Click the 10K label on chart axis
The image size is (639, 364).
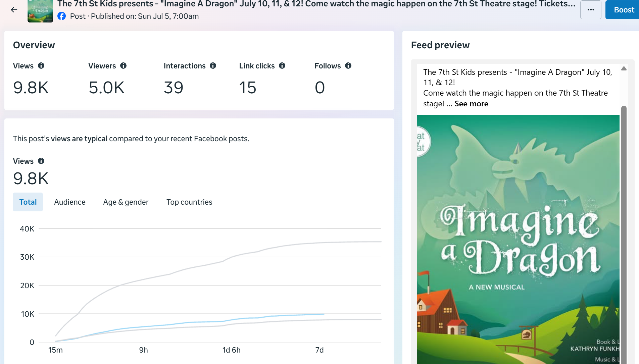click(28, 314)
